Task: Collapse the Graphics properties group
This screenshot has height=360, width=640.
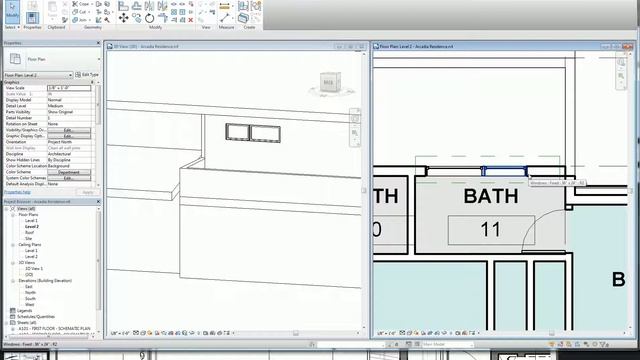Action: click(92, 82)
